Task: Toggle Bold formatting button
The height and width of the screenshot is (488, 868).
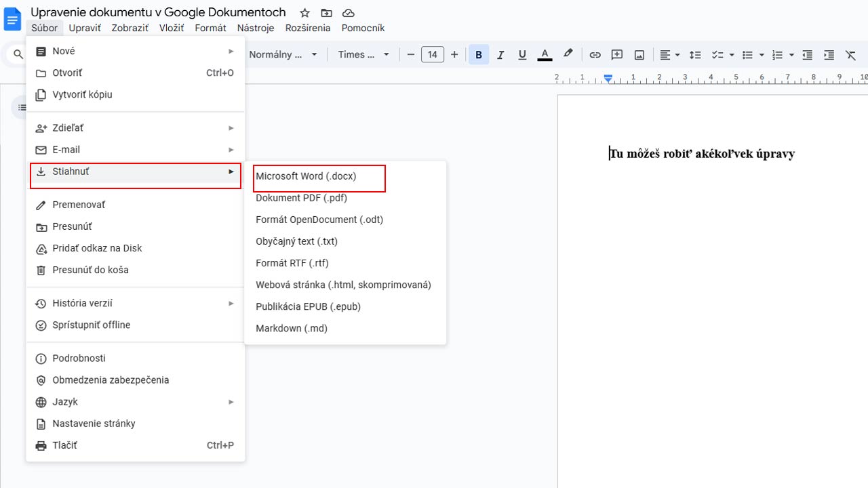Action: (479, 55)
